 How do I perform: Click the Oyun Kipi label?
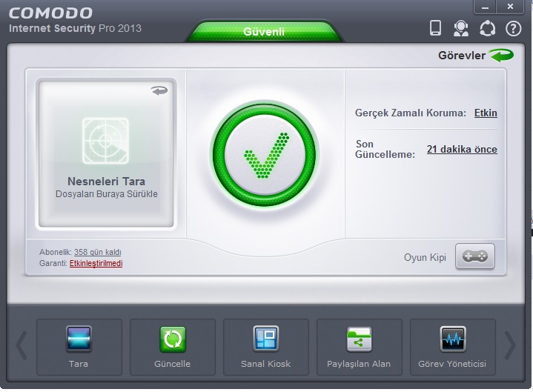tap(425, 257)
